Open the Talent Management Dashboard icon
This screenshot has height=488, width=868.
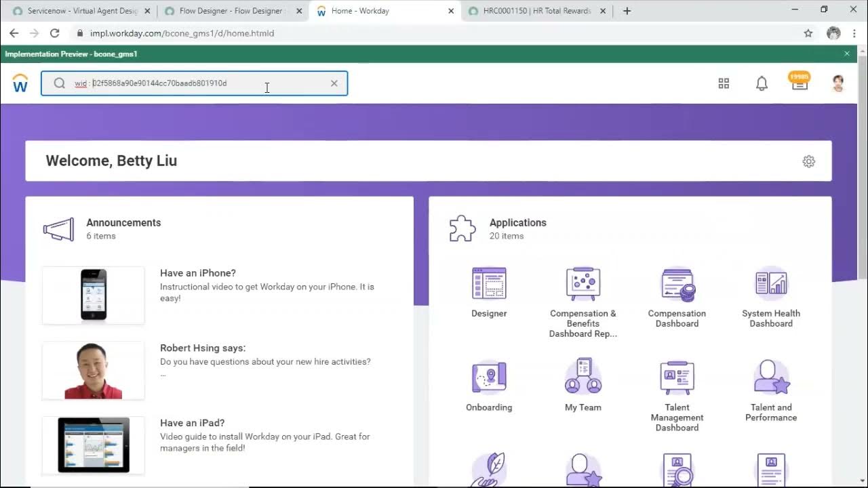(677, 378)
